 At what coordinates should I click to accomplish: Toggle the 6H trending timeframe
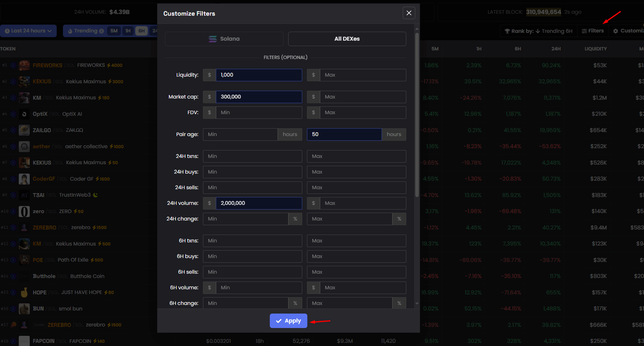[142, 31]
